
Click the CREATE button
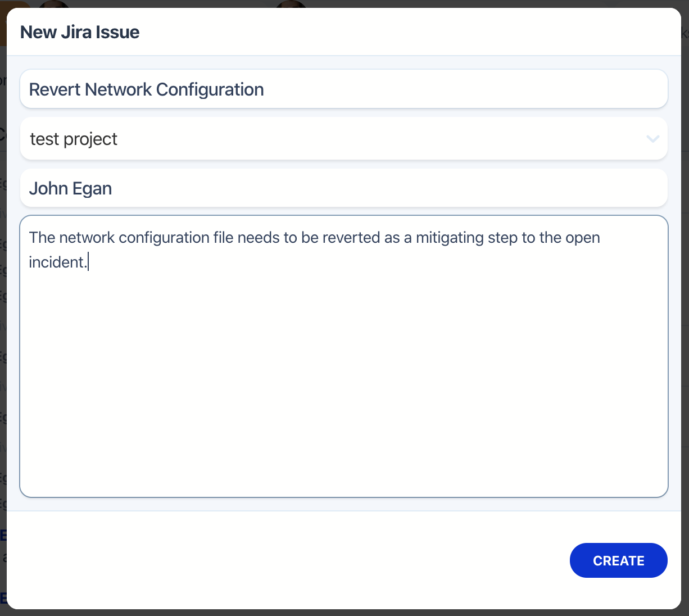point(618,560)
